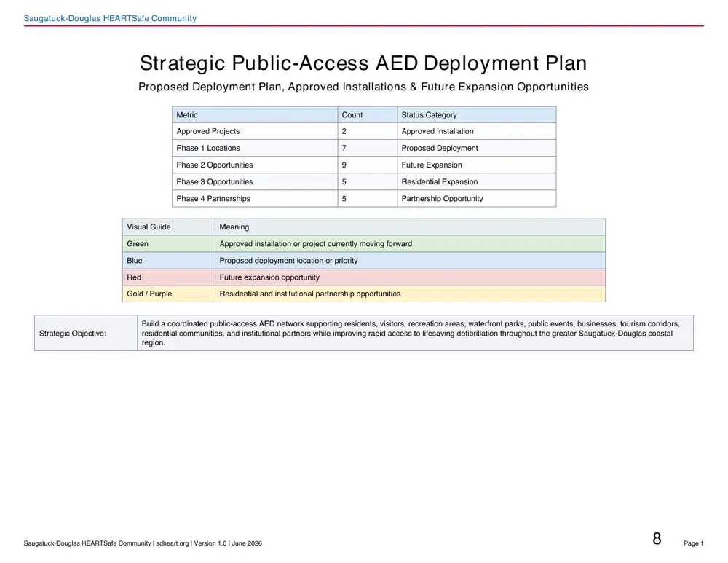Select the "Status Category" column header

click(476, 115)
